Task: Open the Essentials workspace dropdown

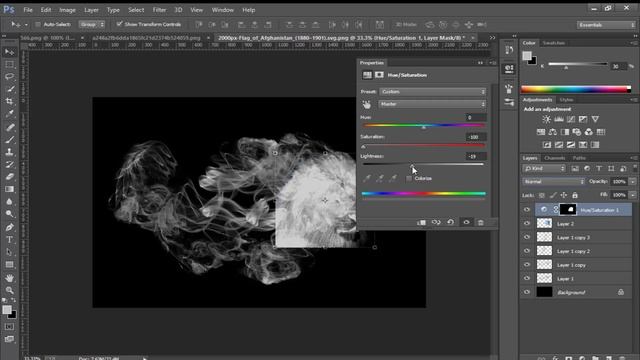Action: coord(606,25)
